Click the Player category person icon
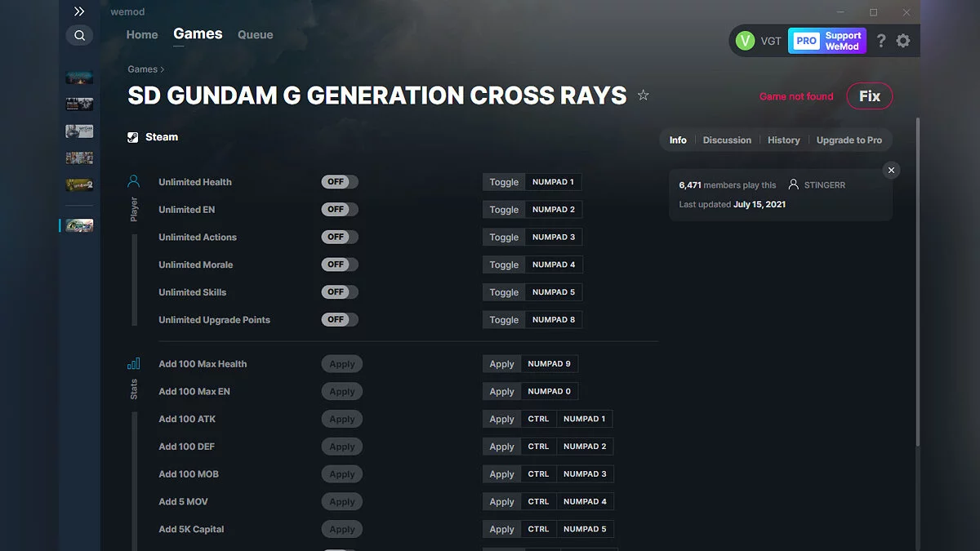The image size is (980, 551). tap(134, 181)
